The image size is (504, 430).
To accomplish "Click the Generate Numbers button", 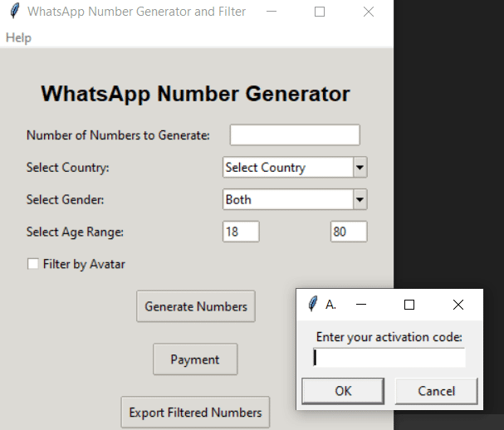I will click(x=196, y=306).
